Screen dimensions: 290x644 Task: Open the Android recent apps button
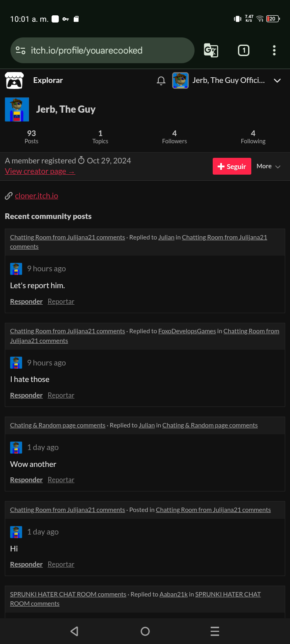[x=215, y=631]
